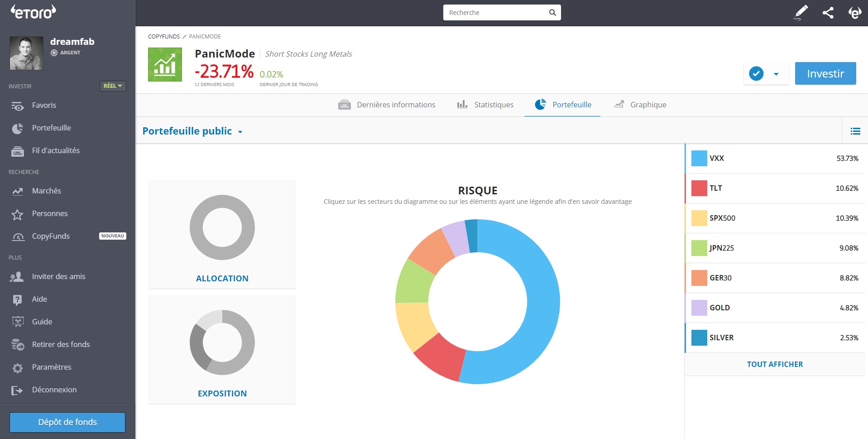Open Favoris in the sidebar
Screen dimensions: 868x439
click(44, 105)
